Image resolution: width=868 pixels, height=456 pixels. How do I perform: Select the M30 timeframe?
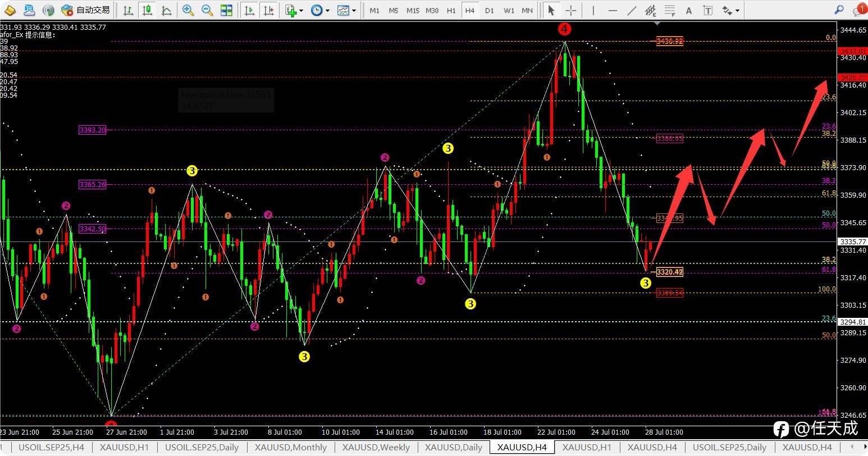click(x=432, y=10)
